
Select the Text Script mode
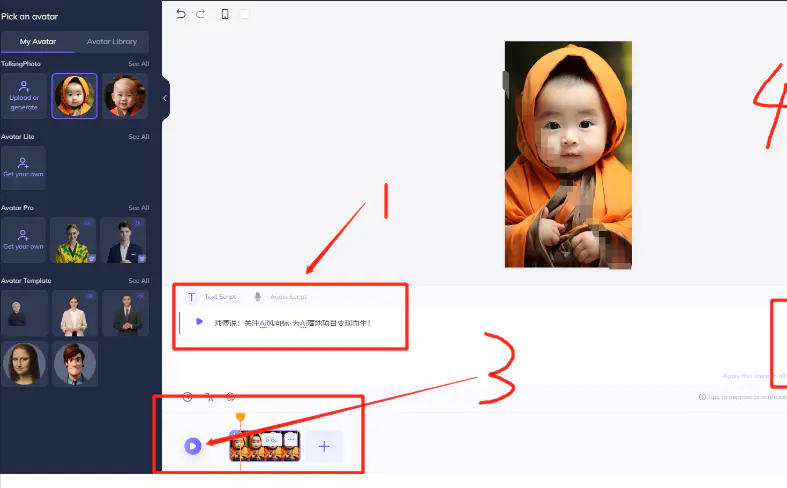[x=212, y=297]
